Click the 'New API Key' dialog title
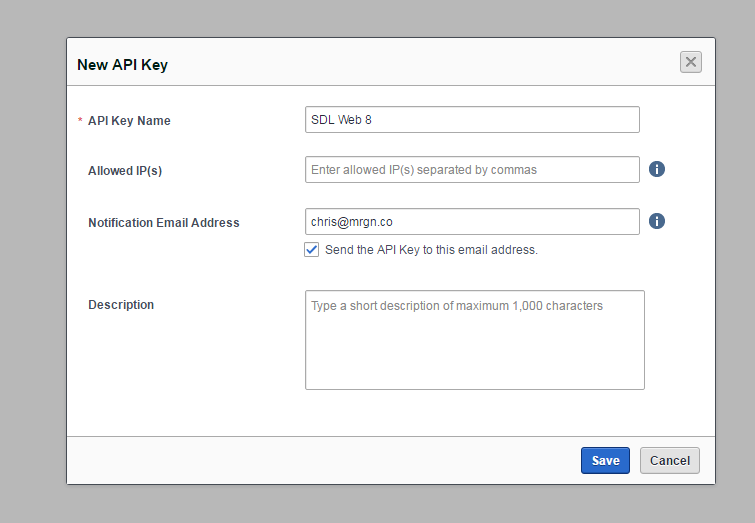Screen dimensions: 755x523 point(122,65)
